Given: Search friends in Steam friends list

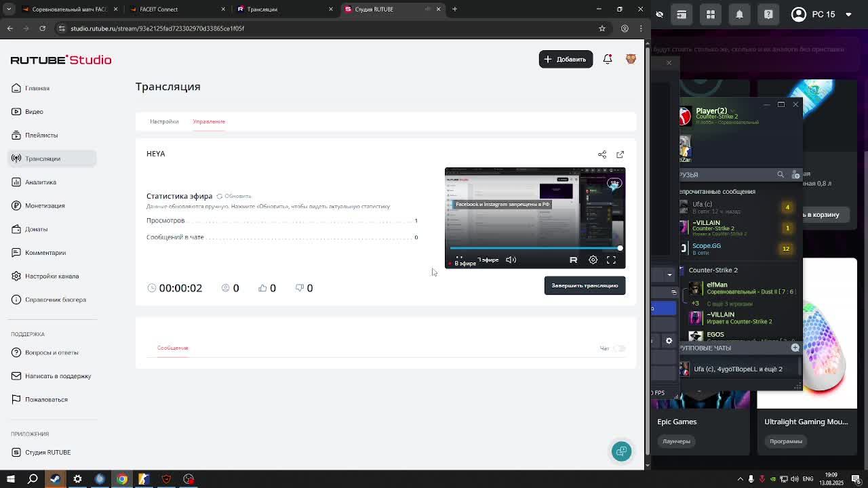Looking at the screenshot, I should 781,175.
